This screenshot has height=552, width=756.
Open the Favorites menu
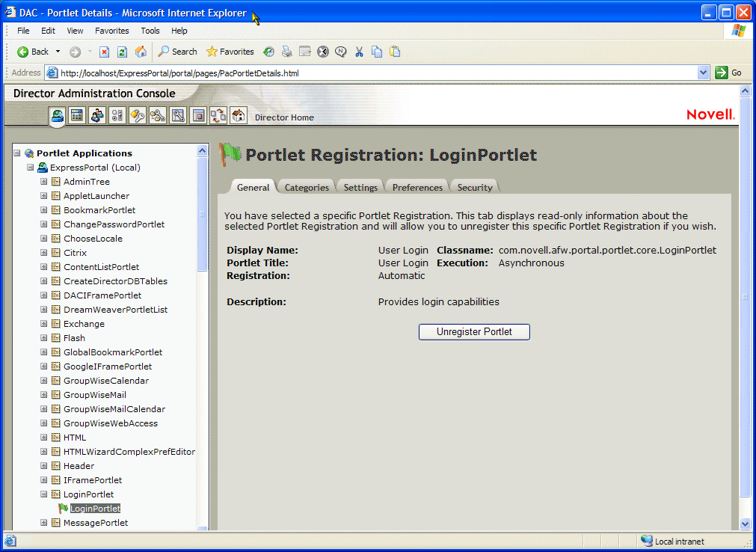coord(112,31)
